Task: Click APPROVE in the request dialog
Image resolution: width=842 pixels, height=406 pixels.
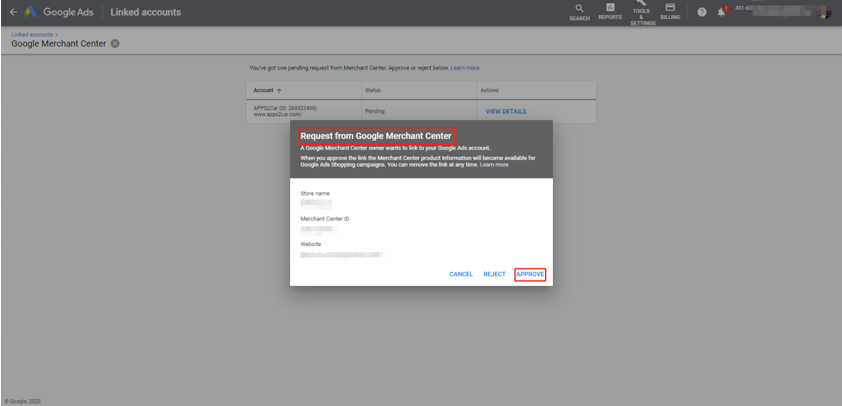Action: click(x=530, y=274)
